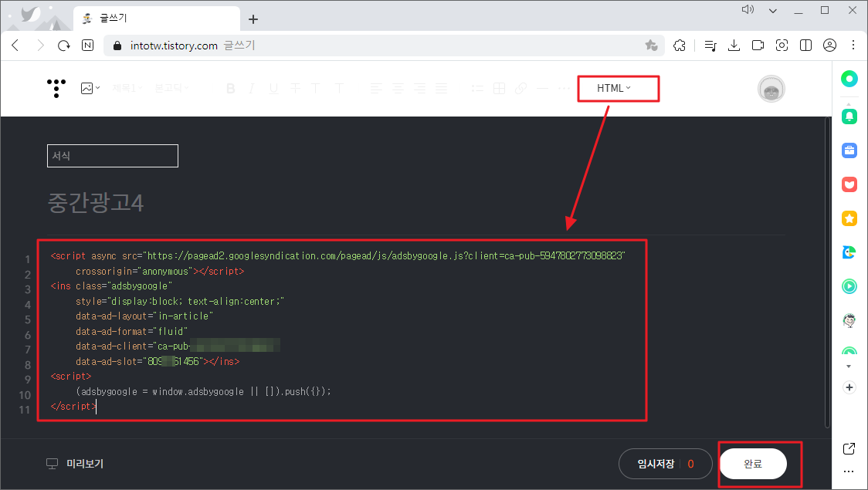Toggle bold formatting in editor toolbar
868x490 pixels.
(x=231, y=89)
